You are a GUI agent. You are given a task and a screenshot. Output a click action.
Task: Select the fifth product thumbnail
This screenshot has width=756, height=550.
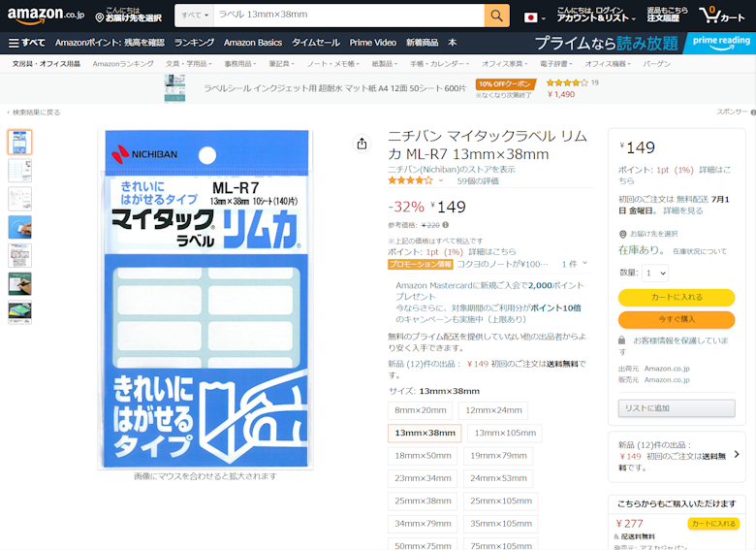pyautogui.click(x=19, y=256)
